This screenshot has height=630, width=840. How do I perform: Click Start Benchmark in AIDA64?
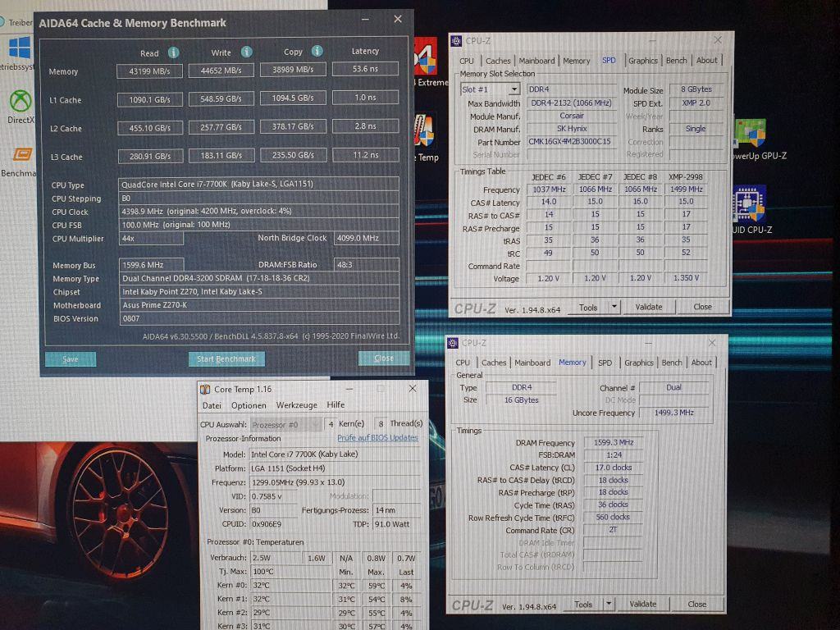[226, 359]
